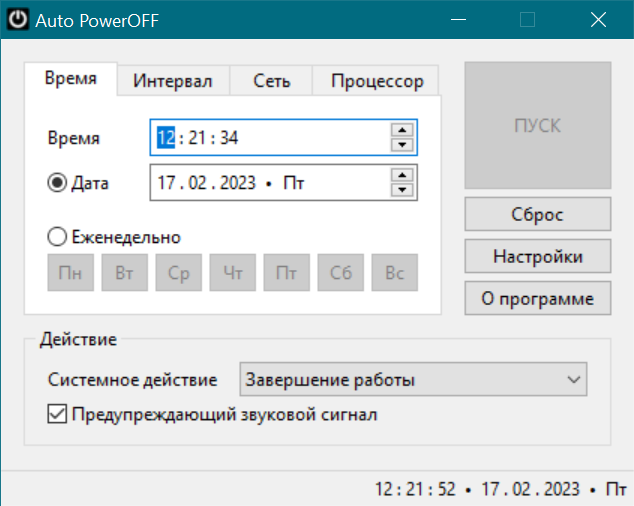This screenshot has width=634, height=506.
Task: Decrease date with the down spinner arrow
Action: (x=402, y=189)
